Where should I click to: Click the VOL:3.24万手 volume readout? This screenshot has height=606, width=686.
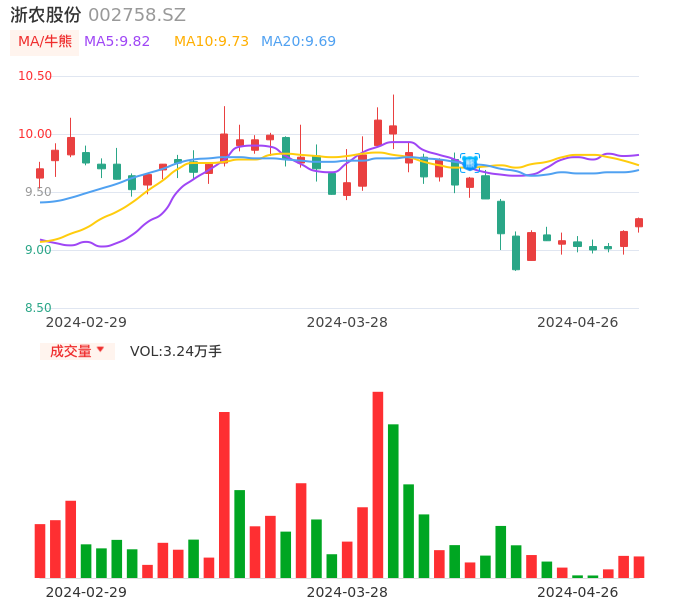point(176,352)
